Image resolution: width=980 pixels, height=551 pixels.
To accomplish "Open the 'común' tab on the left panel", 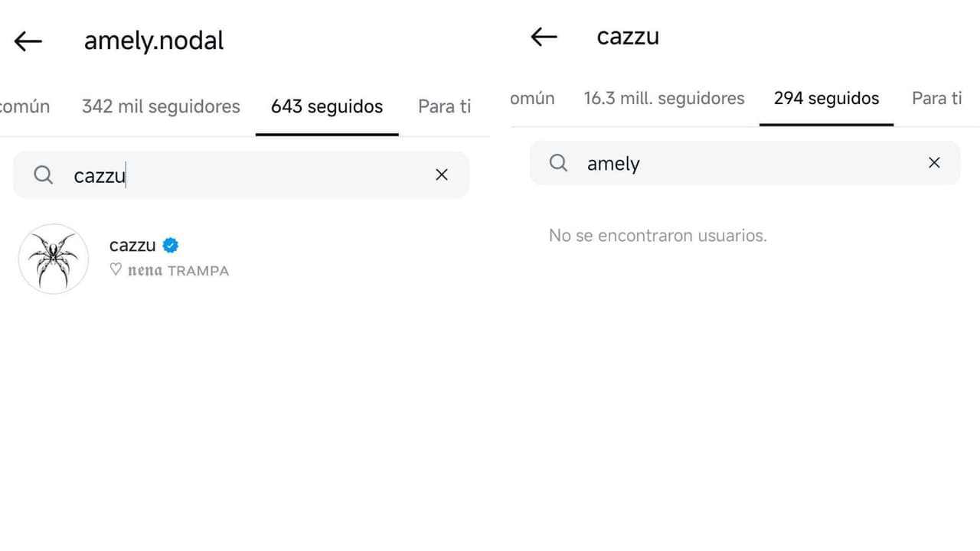I will point(24,106).
